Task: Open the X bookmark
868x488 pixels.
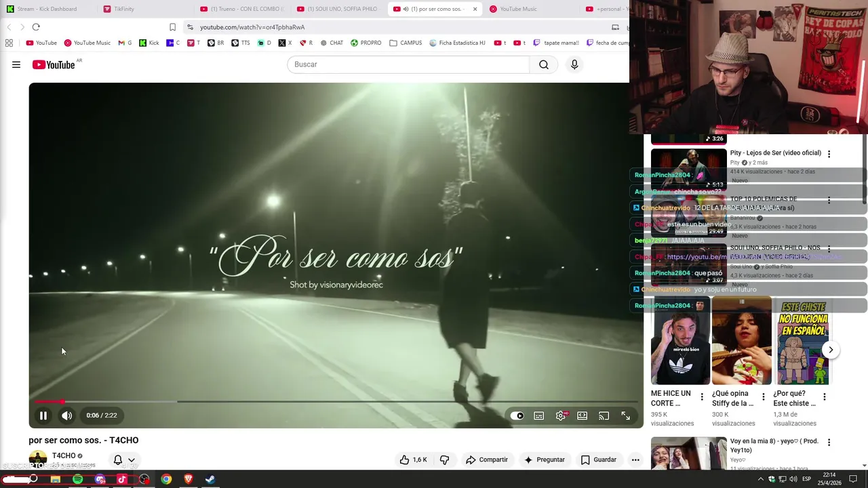Action: point(285,43)
